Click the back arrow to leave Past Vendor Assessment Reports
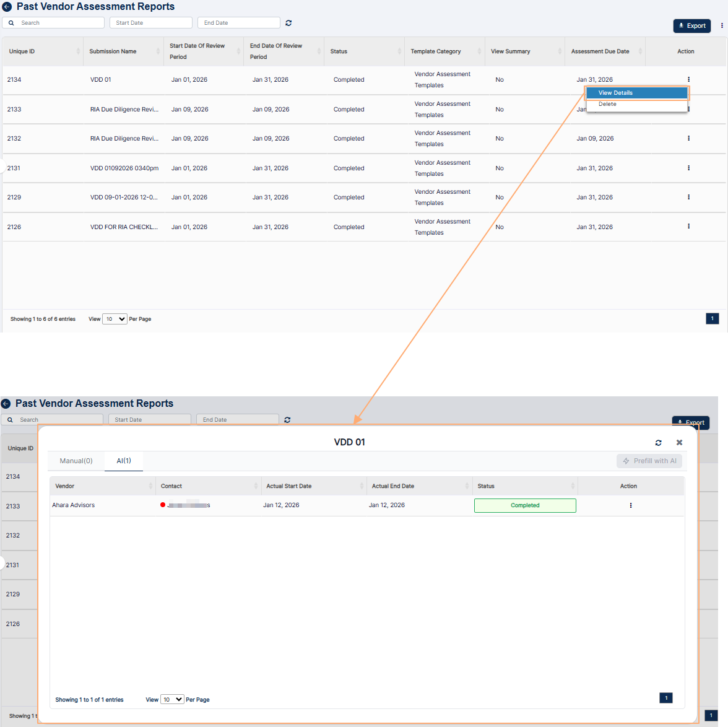This screenshot has width=728, height=727. (7, 7)
